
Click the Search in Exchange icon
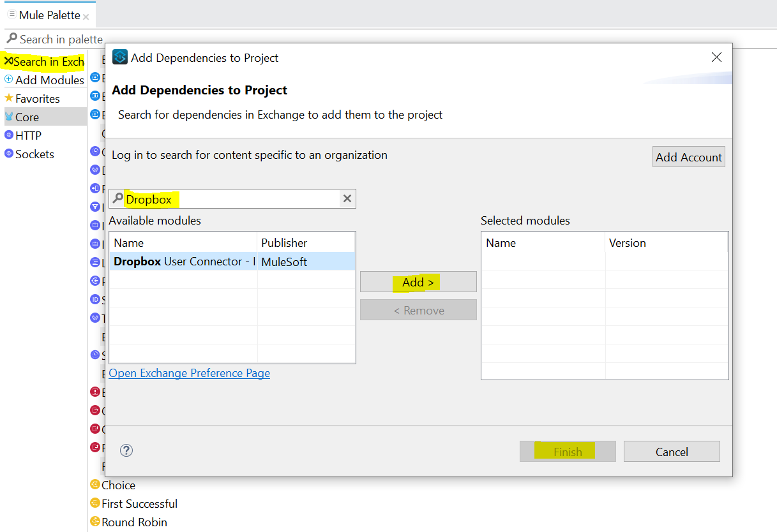pyautogui.click(x=8, y=62)
